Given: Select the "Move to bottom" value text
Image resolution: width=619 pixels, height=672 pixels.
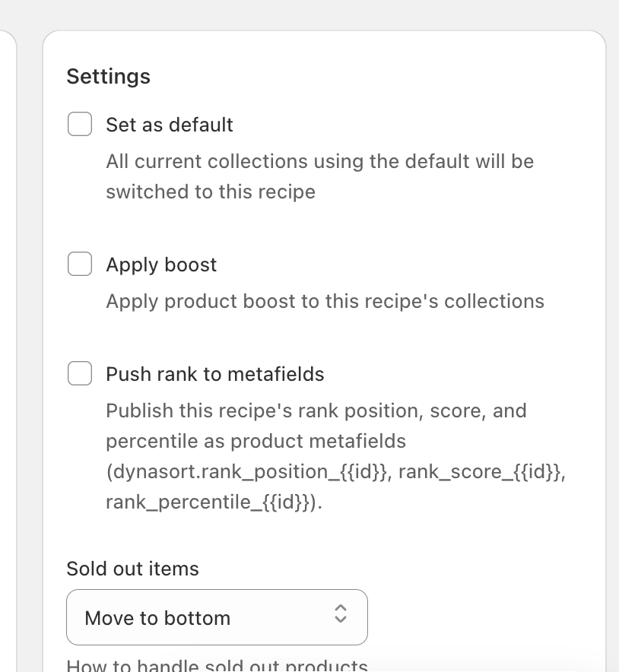Looking at the screenshot, I should pyautogui.click(x=157, y=618).
